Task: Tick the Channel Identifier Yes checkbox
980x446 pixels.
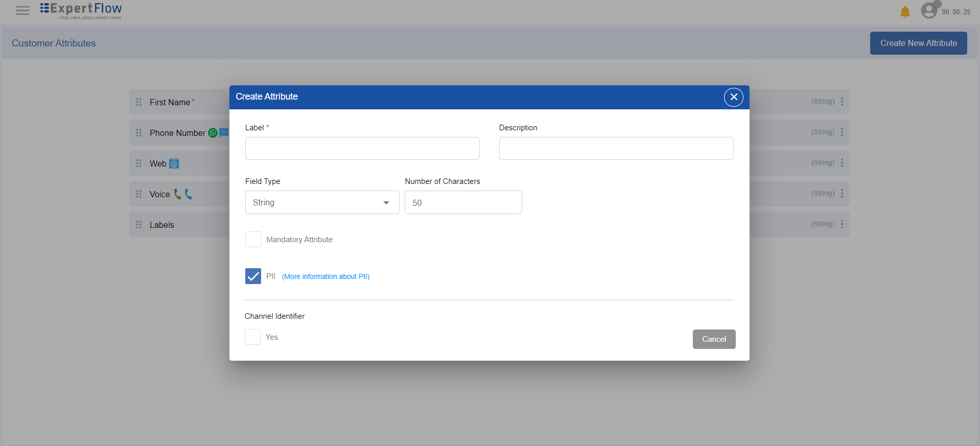Action: point(252,337)
